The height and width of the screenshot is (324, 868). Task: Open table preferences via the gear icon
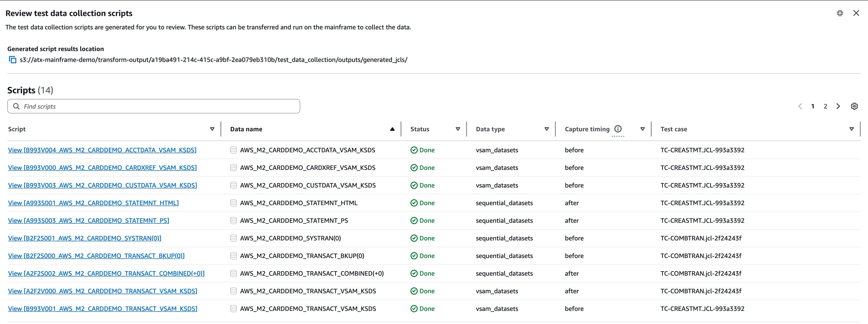854,106
